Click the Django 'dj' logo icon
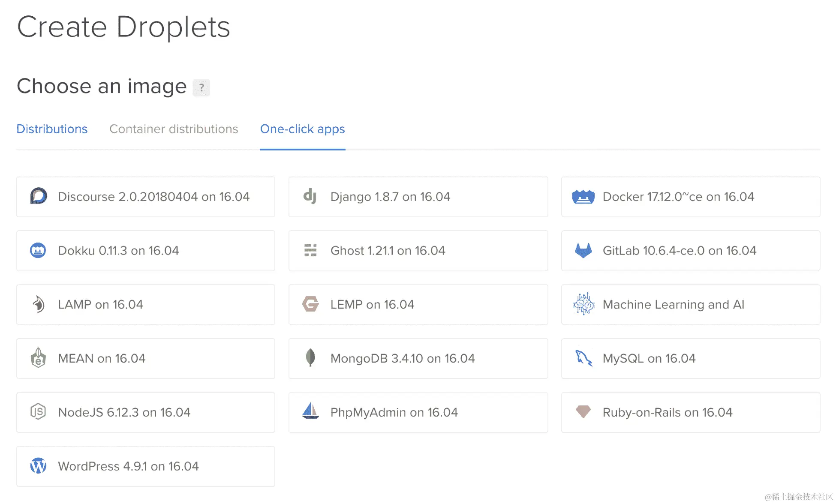 pos(310,196)
